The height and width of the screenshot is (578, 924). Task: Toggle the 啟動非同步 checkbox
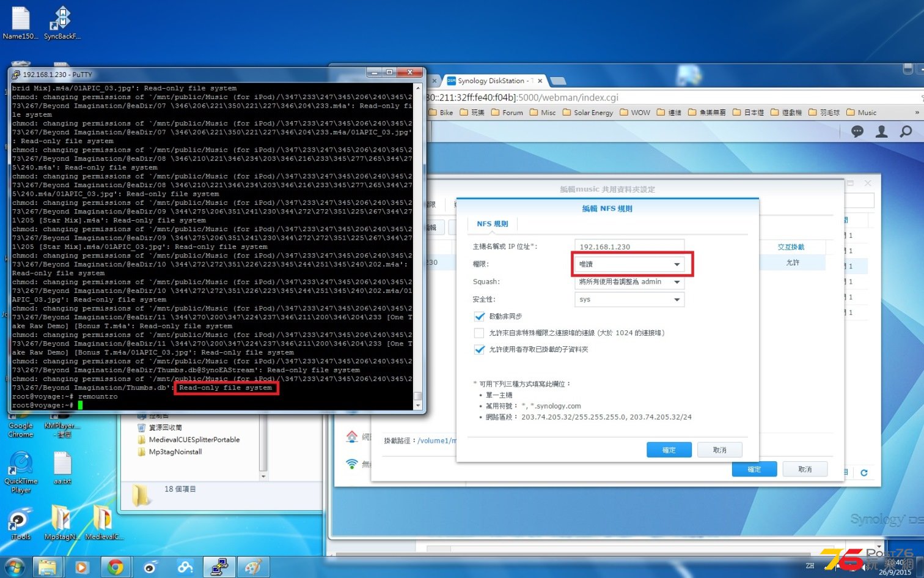tap(479, 316)
